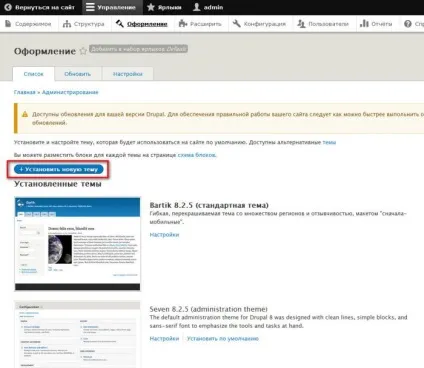
Task: Click the shortcut star next to Оформление title
Action: (83, 51)
